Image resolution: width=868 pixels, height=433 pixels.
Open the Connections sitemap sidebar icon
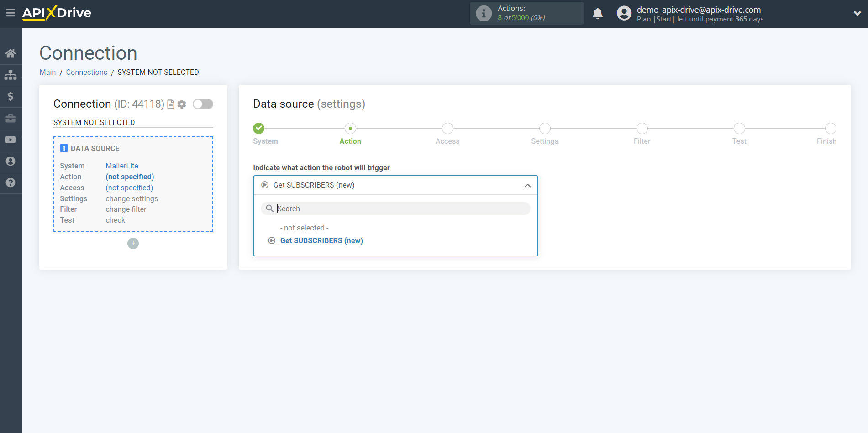pos(11,75)
